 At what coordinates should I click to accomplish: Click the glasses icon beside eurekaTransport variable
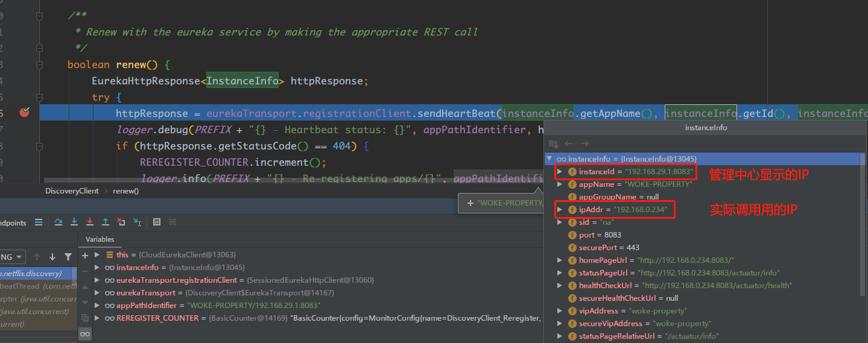pos(109,292)
